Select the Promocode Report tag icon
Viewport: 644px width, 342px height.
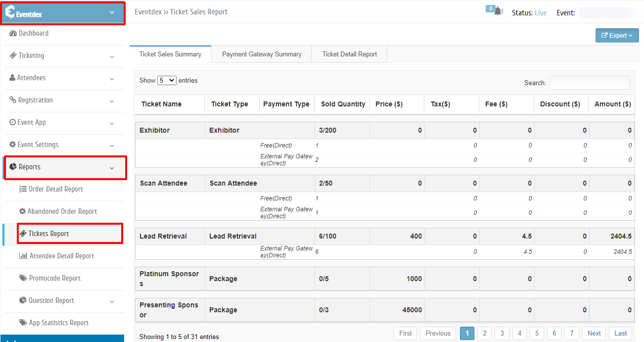pos(22,278)
